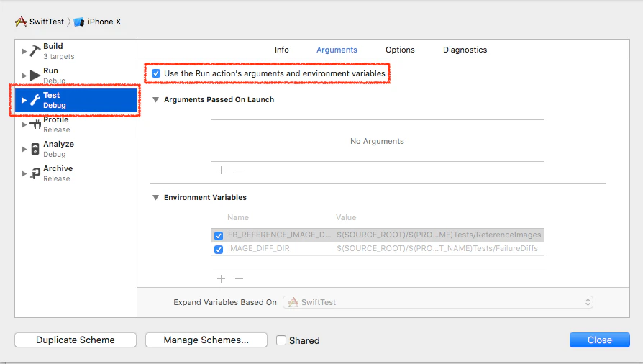Screen dimensions: 643x364
Task: Select the Profile instrument icon
Action: [35, 124]
